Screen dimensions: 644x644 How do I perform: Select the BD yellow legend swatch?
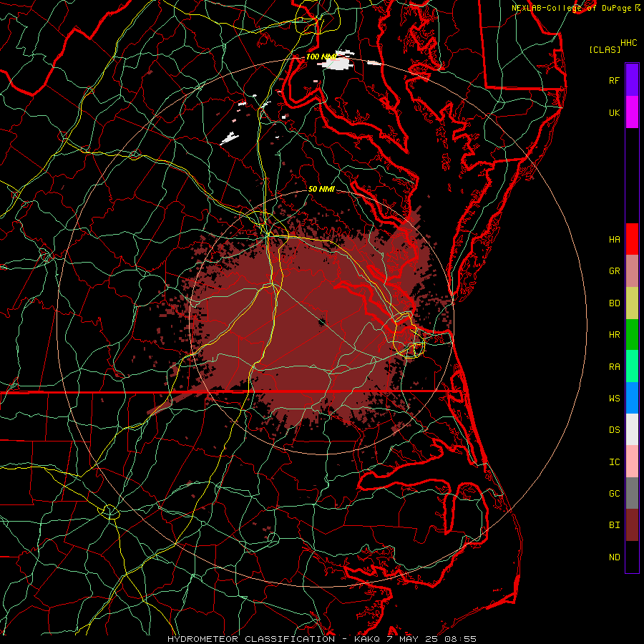(x=632, y=303)
